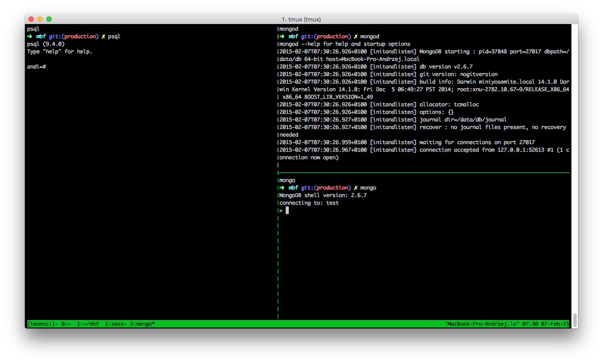
Task: Click the MacBook-Pro-Andrzej hostname in status bar
Action: pos(482,324)
